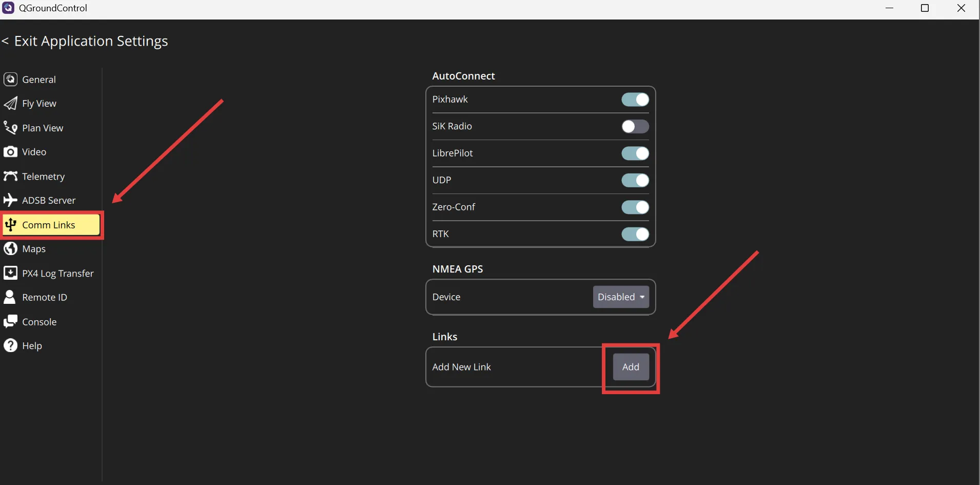980x485 pixels.
Task: Click the Device label in NMEA GPS
Action: point(446,297)
